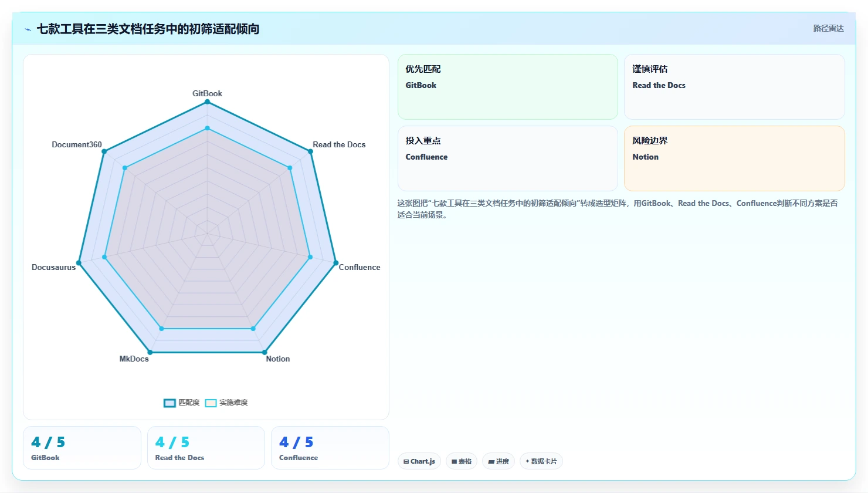The image size is (868, 493).
Task: Click the Confluence 4 / 5 score card
Action: point(330,448)
